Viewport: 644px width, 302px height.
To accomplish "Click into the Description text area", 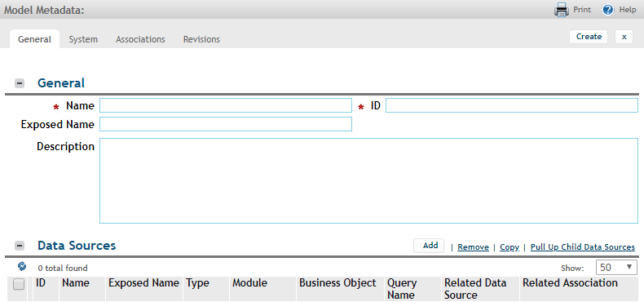I will coord(368,180).
